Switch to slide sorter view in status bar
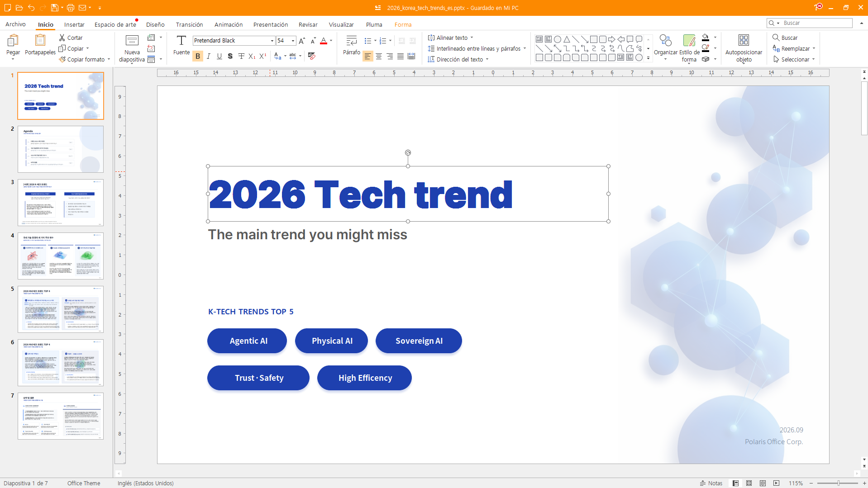 (x=749, y=483)
